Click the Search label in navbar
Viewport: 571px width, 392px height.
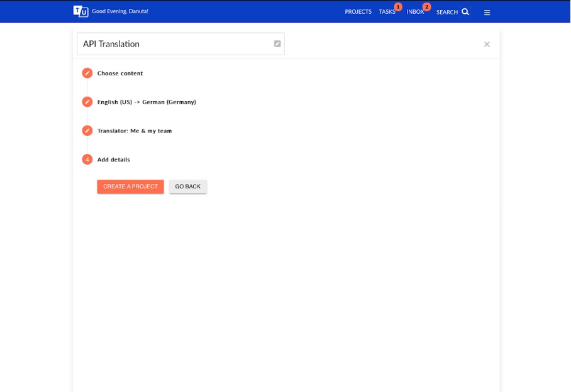tap(447, 12)
